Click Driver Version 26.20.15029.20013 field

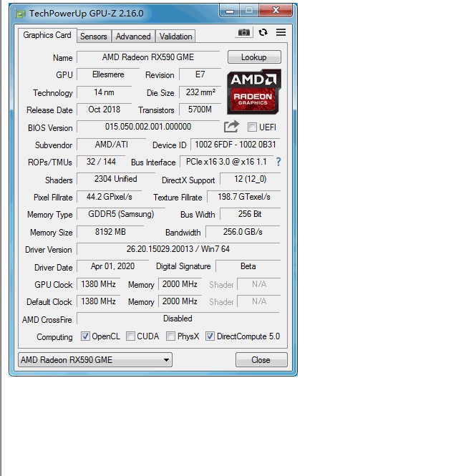coord(178,249)
